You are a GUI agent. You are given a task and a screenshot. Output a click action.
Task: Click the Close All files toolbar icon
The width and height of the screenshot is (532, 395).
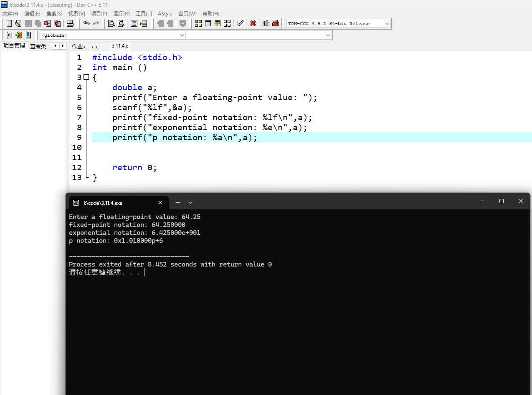(x=58, y=23)
